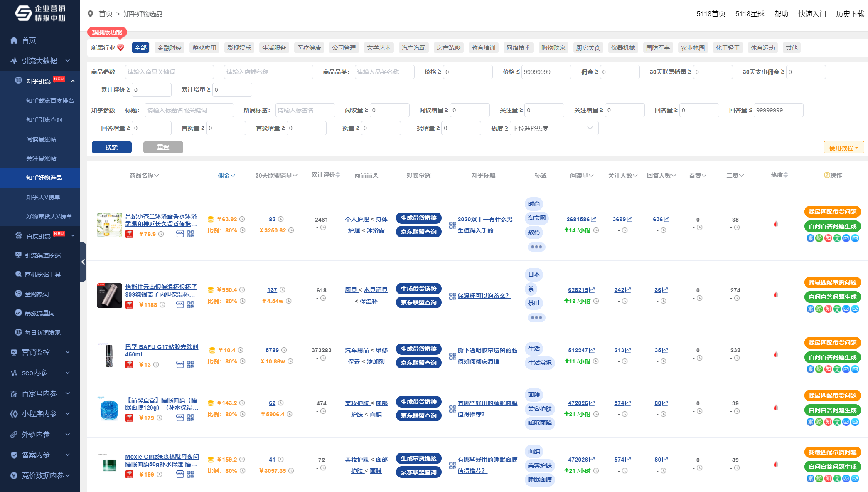Screen dimensions: 868x492
Task: Select the 购物败家 industry filter
Action: (553, 48)
